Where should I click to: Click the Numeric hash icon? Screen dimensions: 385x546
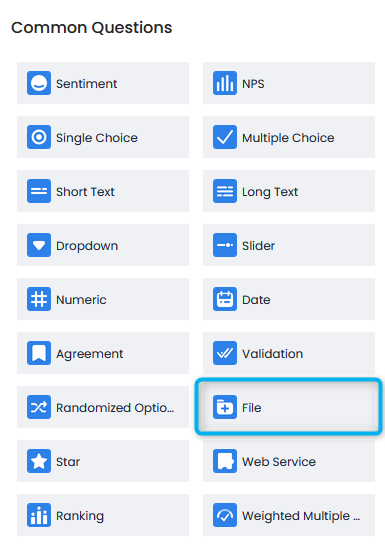39,299
